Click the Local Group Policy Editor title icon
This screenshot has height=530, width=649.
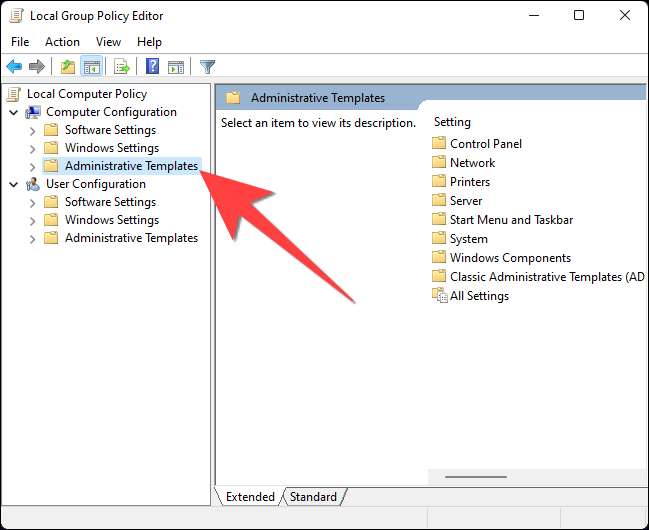click(16, 16)
